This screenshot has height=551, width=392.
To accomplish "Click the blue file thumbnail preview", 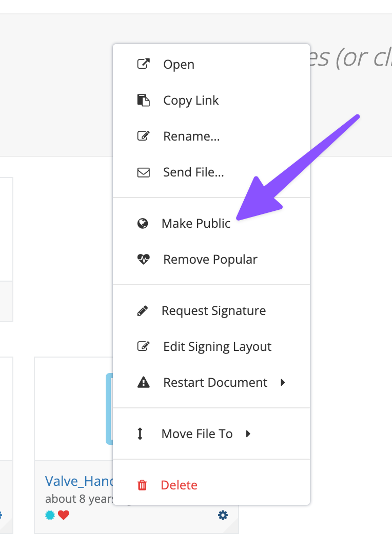I will 109,409.
